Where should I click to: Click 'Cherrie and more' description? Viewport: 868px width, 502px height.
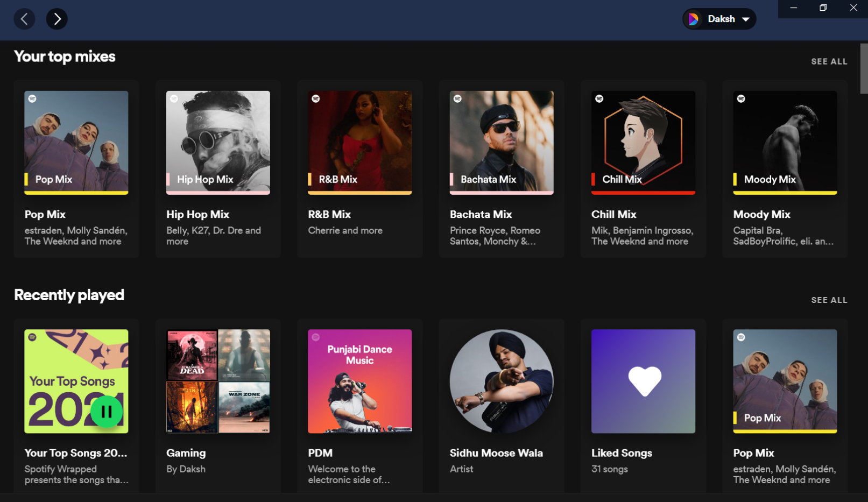(x=345, y=230)
